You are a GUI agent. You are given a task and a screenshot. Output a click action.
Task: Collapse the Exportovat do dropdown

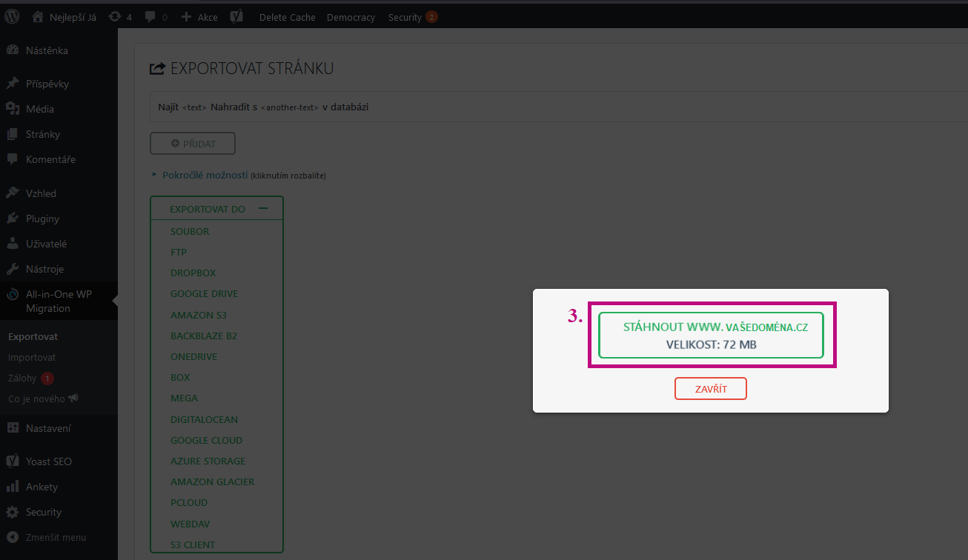tap(262, 209)
